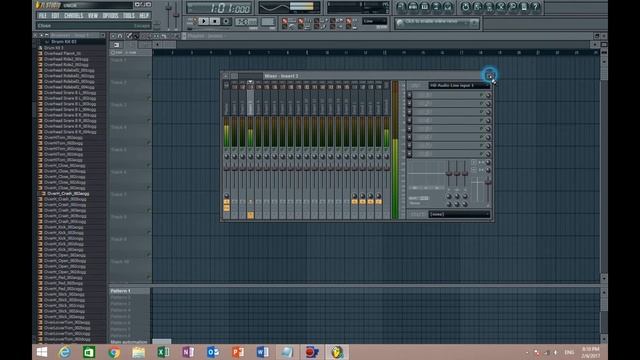Viewport: 640px width, 360px height.
Task: Open Word from the taskbar
Action: click(262, 352)
